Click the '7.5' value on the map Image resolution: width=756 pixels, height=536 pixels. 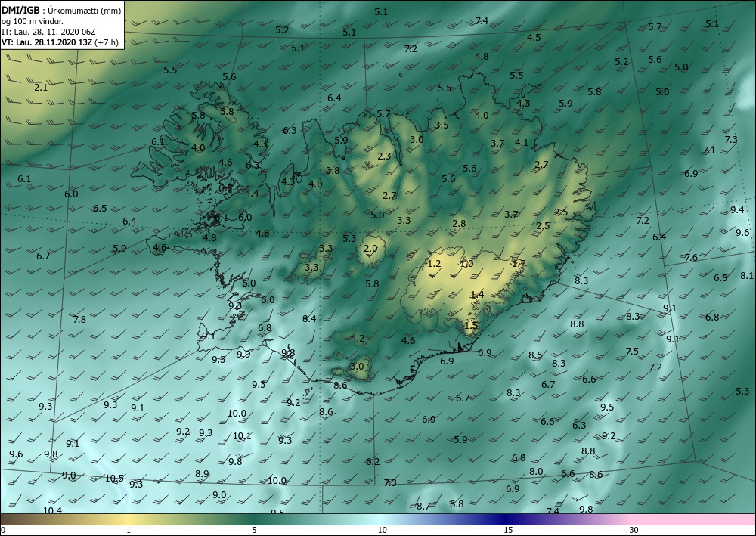pyautogui.click(x=632, y=352)
